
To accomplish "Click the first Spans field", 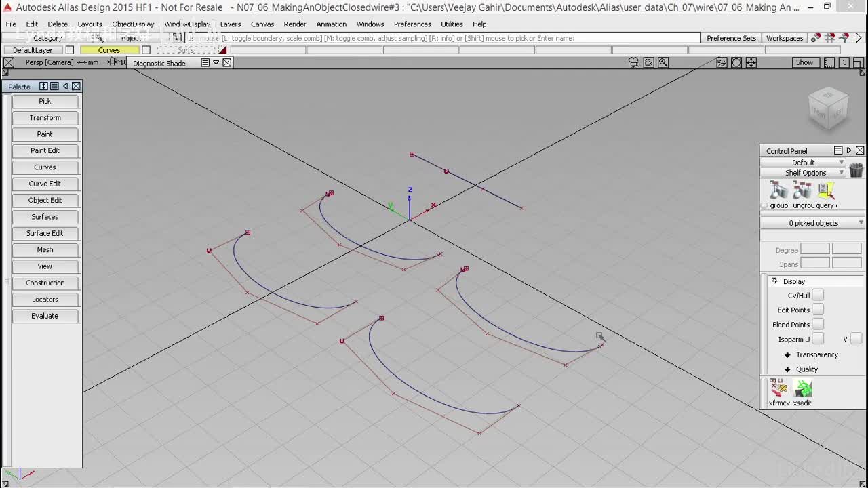I will [815, 263].
